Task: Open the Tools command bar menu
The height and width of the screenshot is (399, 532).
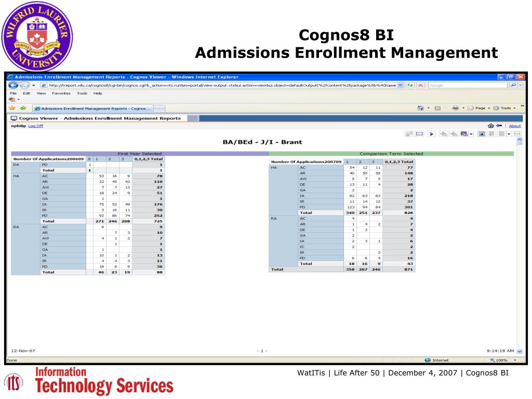Action: pos(504,108)
